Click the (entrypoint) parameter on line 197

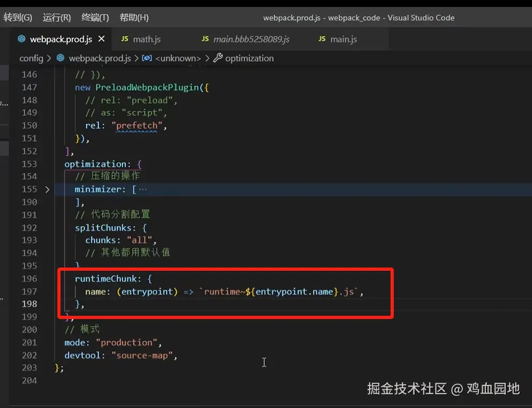click(x=147, y=292)
